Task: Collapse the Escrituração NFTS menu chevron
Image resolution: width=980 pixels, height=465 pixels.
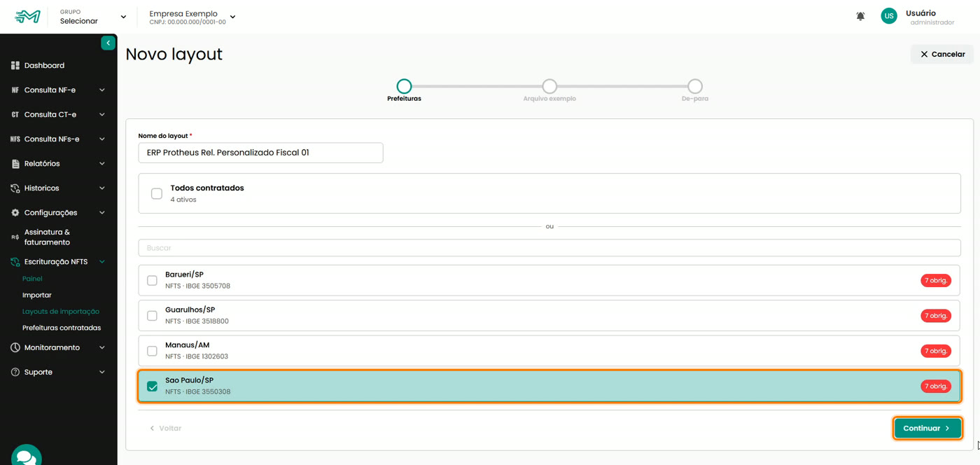Action: pyautogui.click(x=102, y=262)
